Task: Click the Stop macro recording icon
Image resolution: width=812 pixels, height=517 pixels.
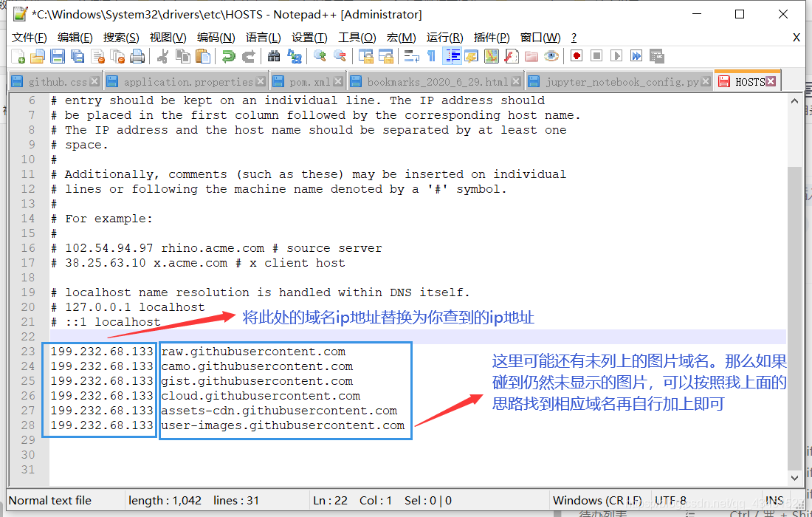Action: click(x=596, y=56)
